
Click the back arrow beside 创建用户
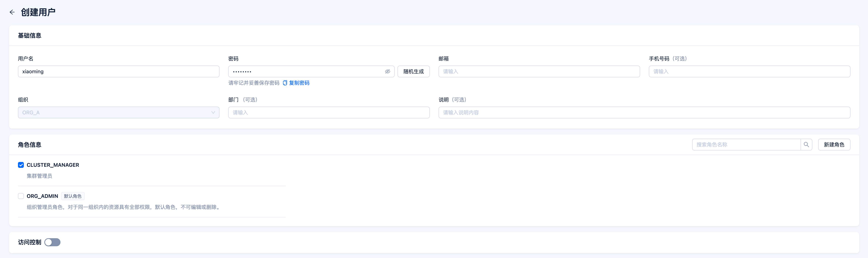click(x=12, y=12)
